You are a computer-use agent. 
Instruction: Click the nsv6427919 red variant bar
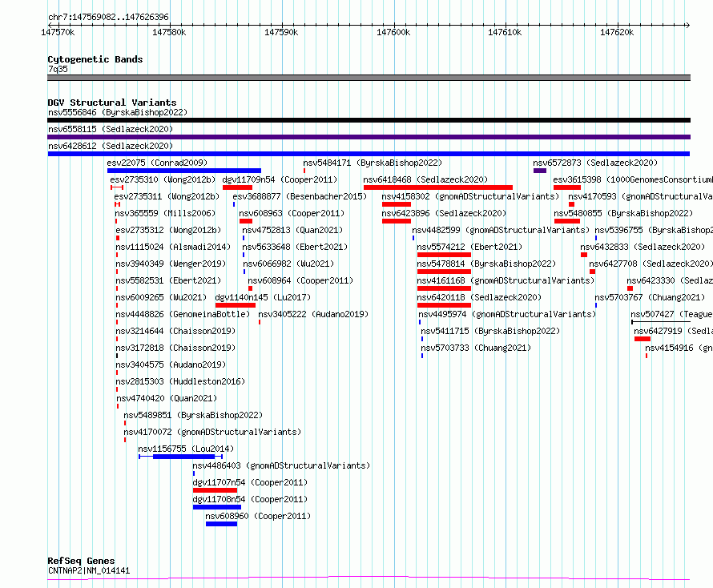pyautogui.click(x=642, y=339)
